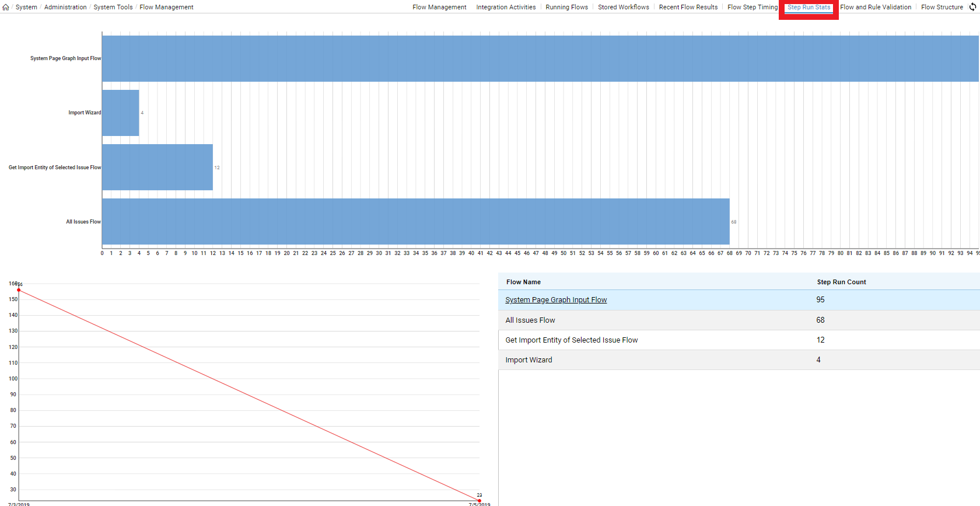Click the Import Wizard bar in chart

[121, 113]
